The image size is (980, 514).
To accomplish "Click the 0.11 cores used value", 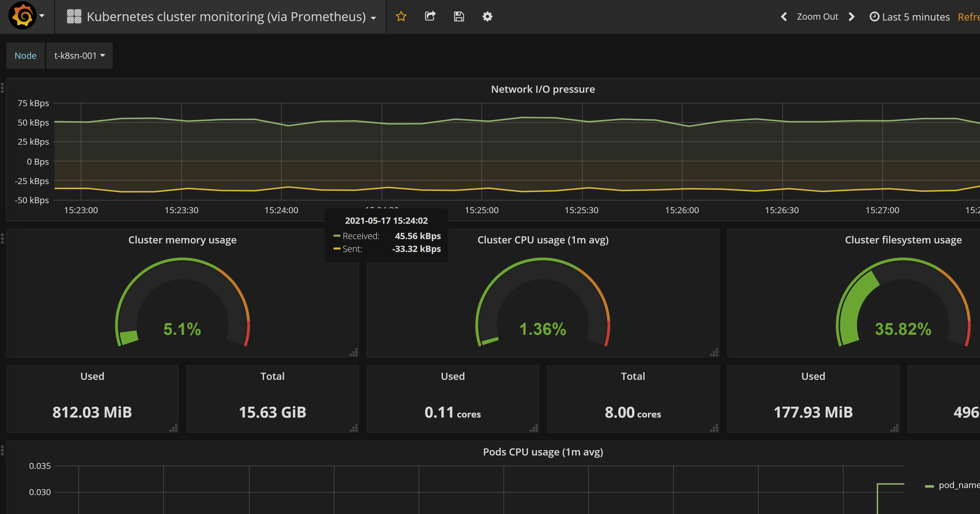I will (x=453, y=412).
